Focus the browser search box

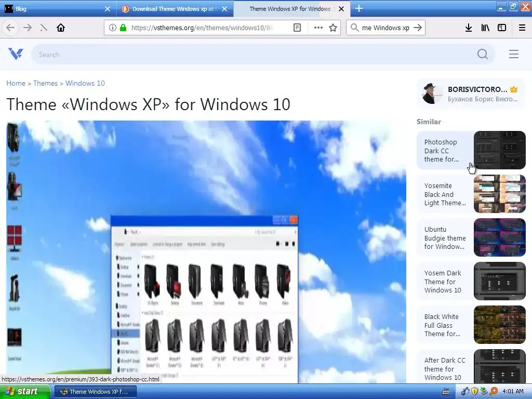385,28
